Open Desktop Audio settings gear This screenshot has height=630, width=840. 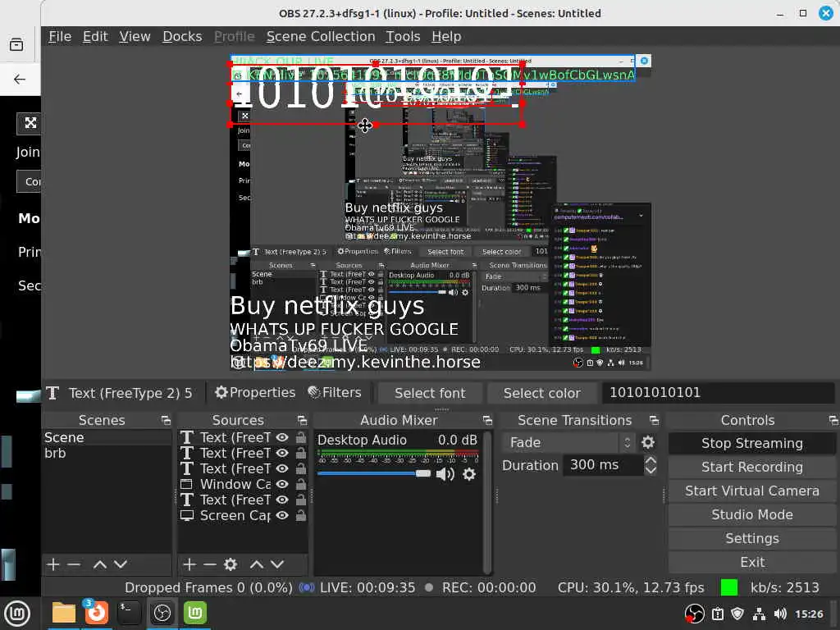(468, 474)
